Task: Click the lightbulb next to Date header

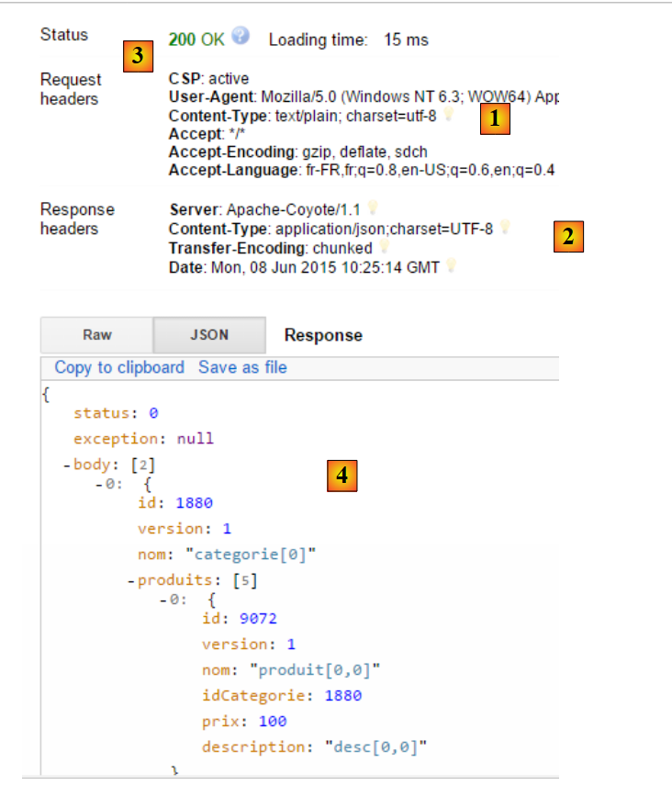Action: tap(451, 266)
